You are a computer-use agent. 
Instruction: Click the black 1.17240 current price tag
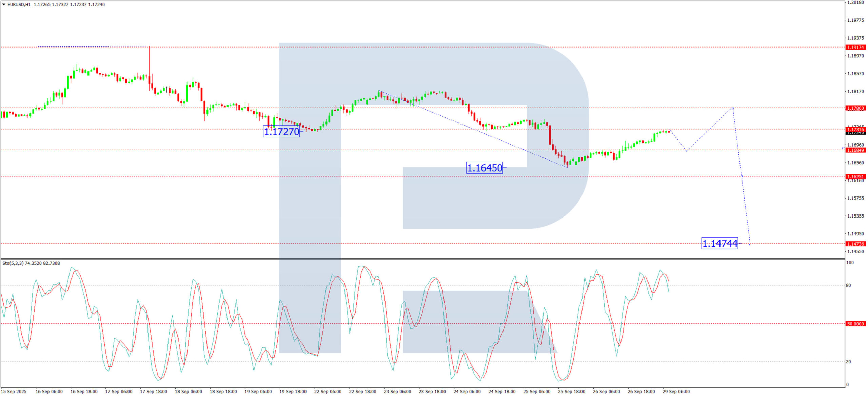pos(855,133)
